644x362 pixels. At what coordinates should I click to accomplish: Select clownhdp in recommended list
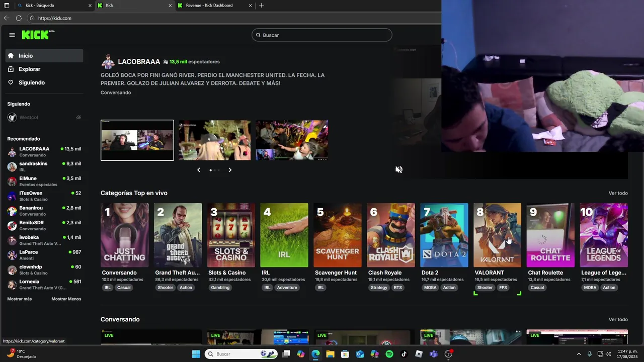pos(44,269)
